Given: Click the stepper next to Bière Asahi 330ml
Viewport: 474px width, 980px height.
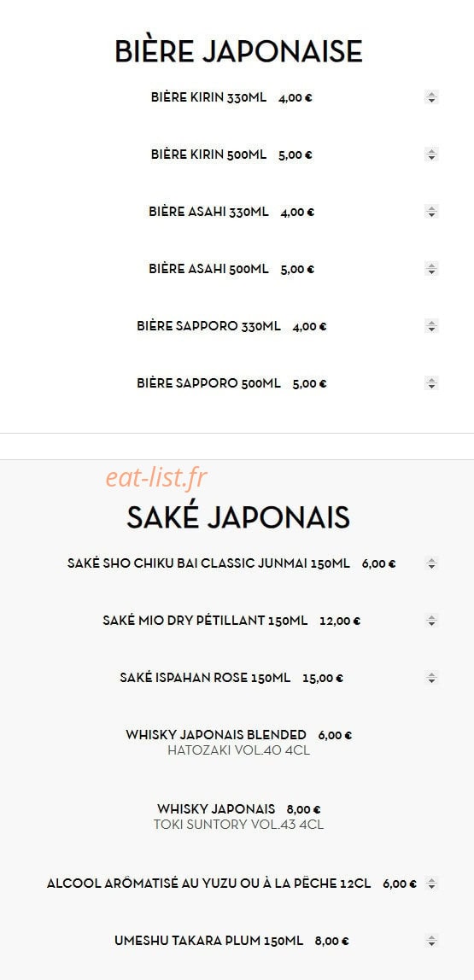Looking at the screenshot, I should [430, 212].
